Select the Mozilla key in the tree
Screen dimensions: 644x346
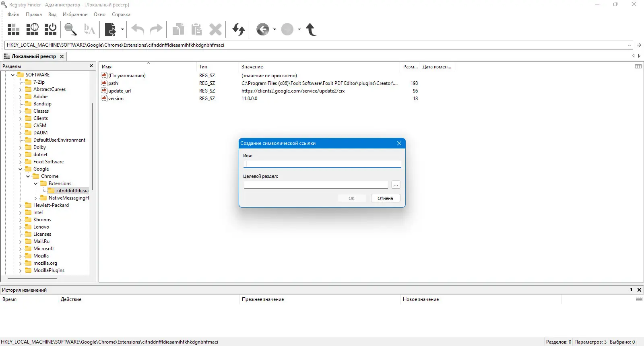click(41, 256)
